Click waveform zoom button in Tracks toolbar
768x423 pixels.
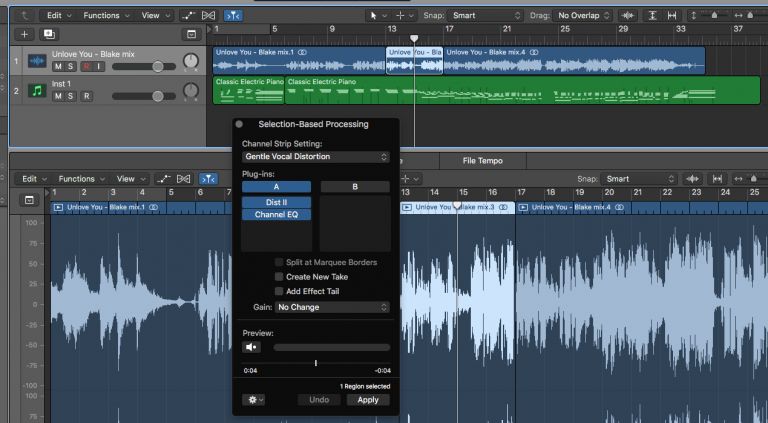[627, 16]
